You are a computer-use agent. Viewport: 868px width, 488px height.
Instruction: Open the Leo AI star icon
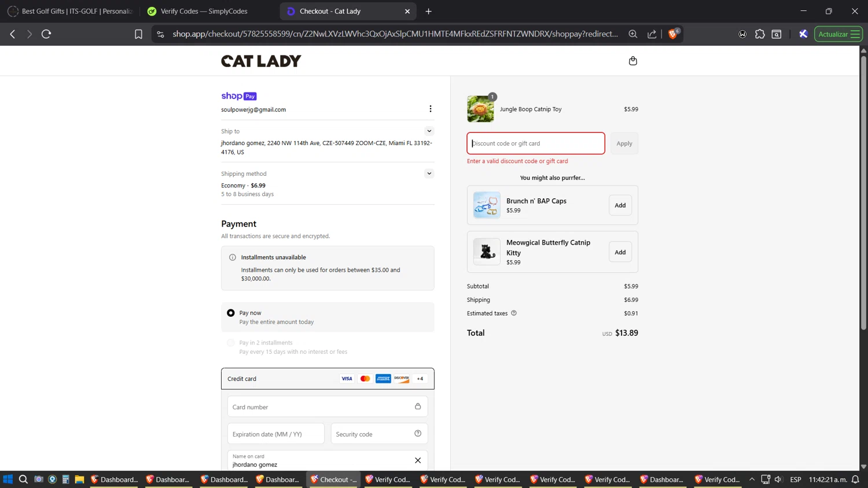(x=803, y=34)
